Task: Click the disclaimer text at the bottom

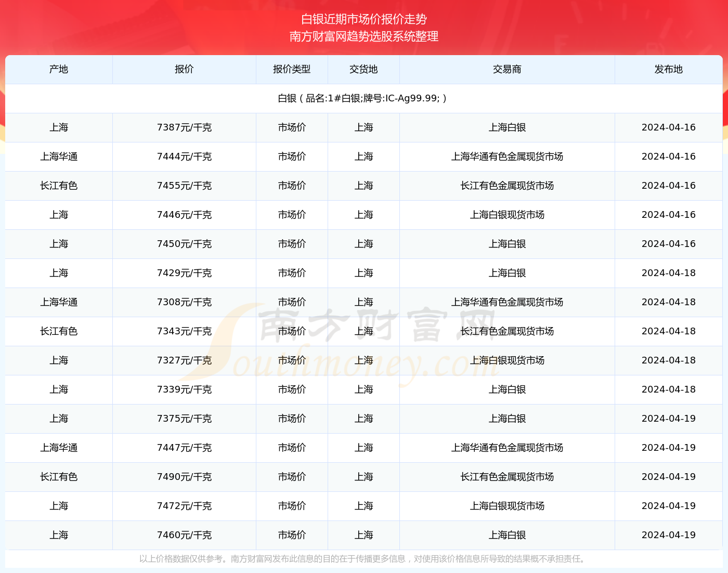Action: coord(363,559)
